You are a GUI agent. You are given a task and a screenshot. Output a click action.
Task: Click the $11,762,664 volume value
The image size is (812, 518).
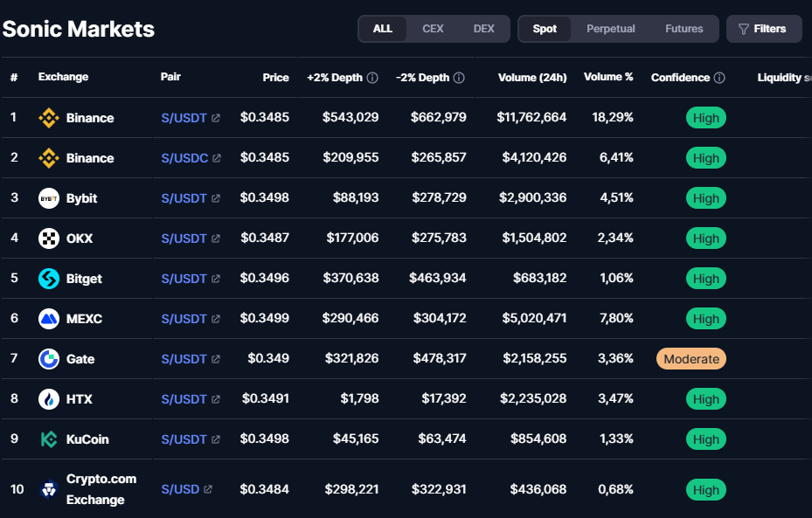(531, 117)
